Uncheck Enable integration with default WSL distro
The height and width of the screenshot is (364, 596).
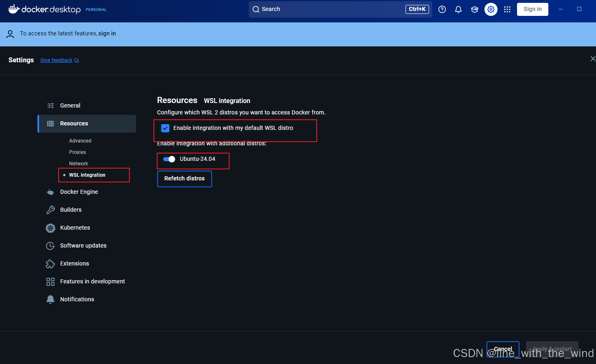(165, 128)
